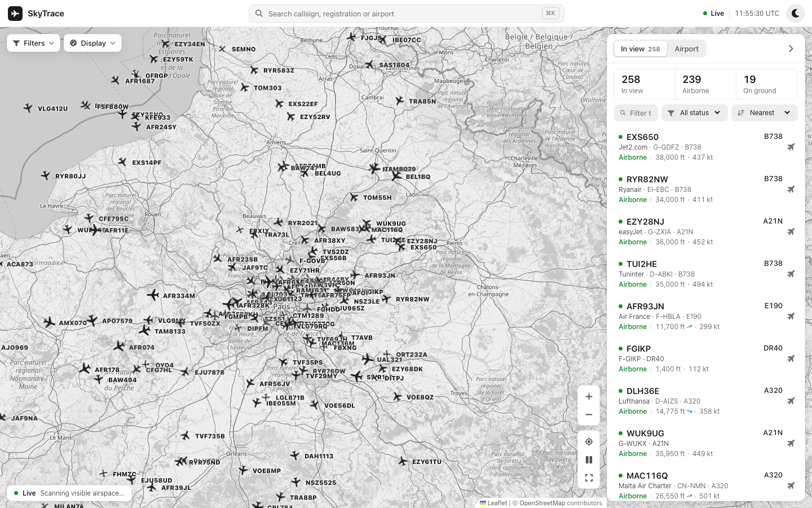
Task: Click the 19 On ground stat
Action: pos(767,84)
